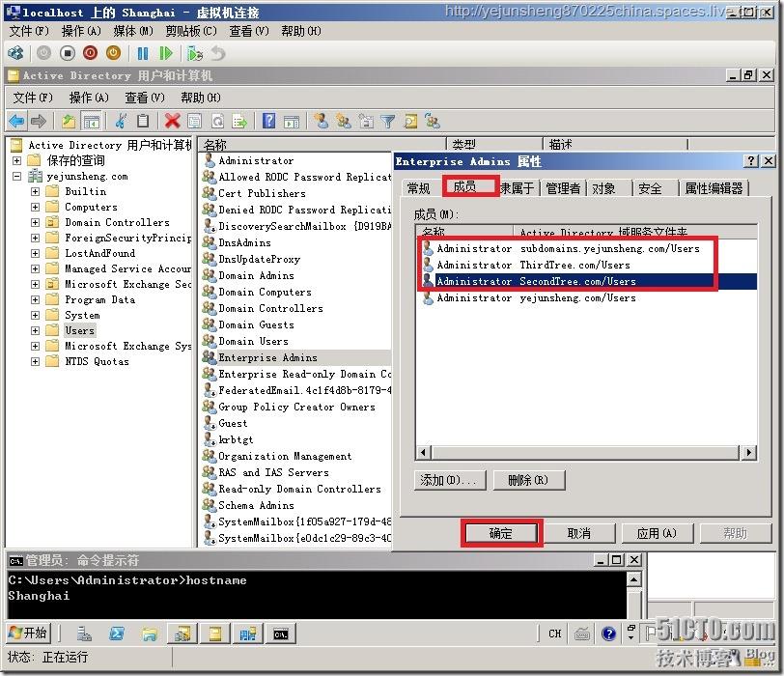The width and height of the screenshot is (784, 676).
Task: Click the Export list icon
Action: tap(240, 121)
